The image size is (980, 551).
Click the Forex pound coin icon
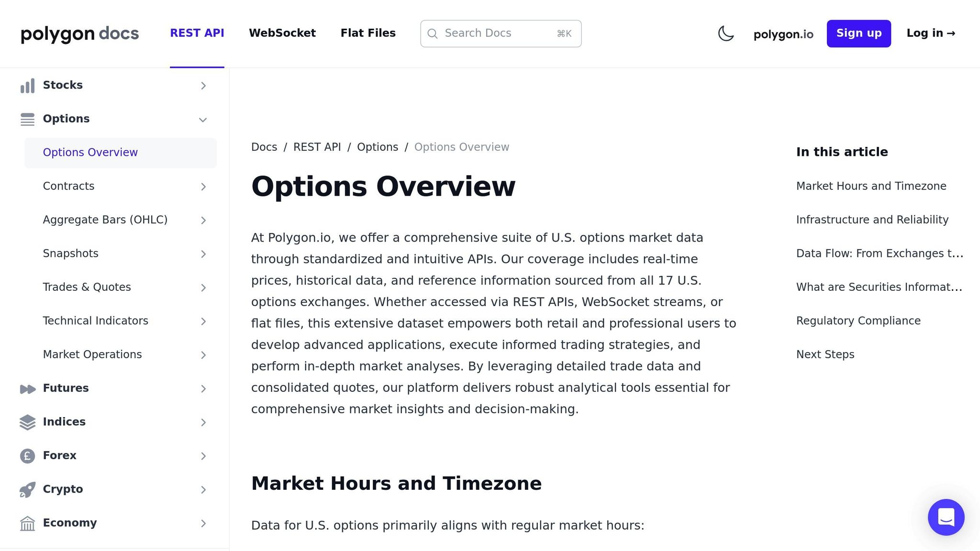[27, 456]
